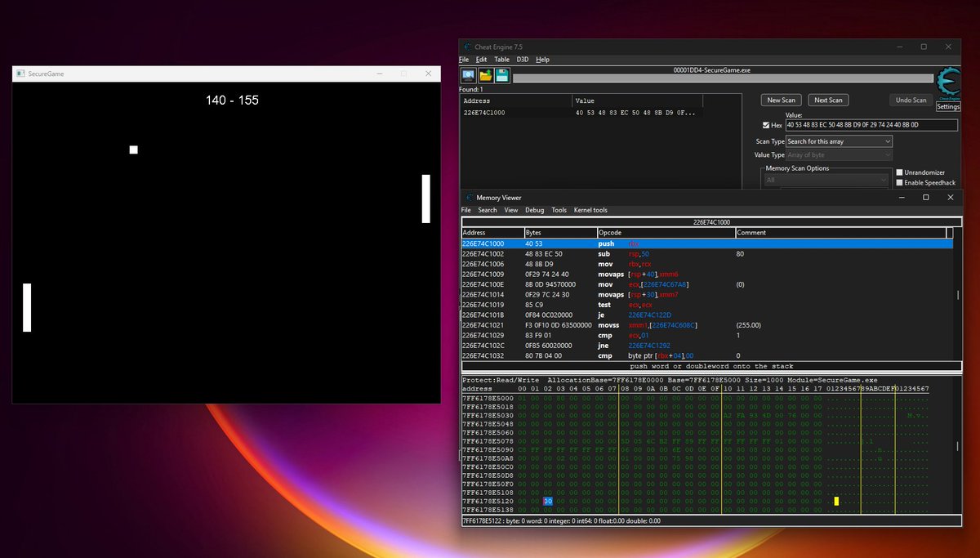Click the 140 - 155 score in SecureGame

point(232,100)
